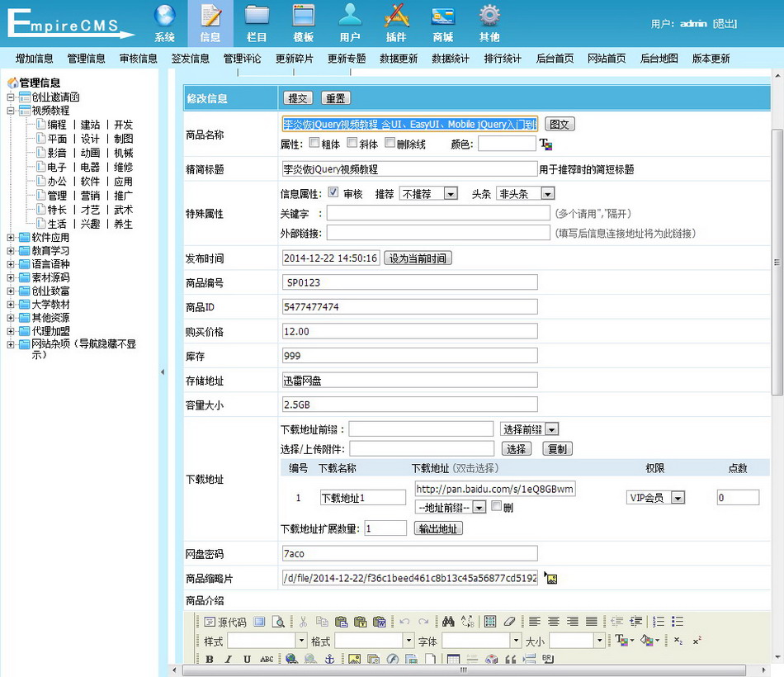Click the subscript x₂ icon
784x677 pixels.
click(678, 641)
